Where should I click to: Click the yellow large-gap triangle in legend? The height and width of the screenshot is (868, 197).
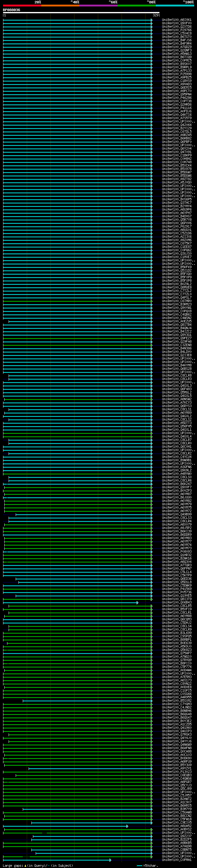point(25,866)
